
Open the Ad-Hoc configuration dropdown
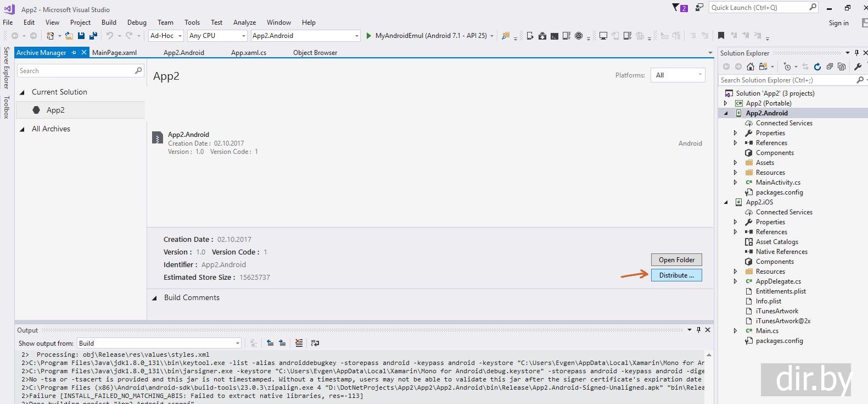pyautogui.click(x=166, y=36)
